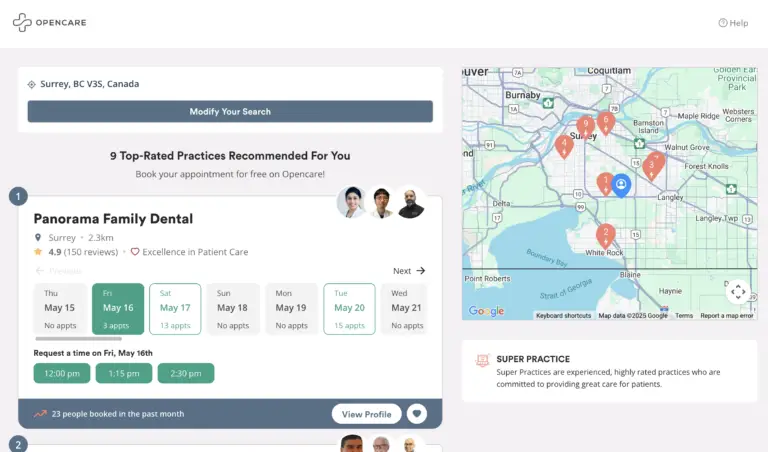The height and width of the screenshot is (452, 768).
Task: Select Wed May 21 date
Action: coord(405,309)
